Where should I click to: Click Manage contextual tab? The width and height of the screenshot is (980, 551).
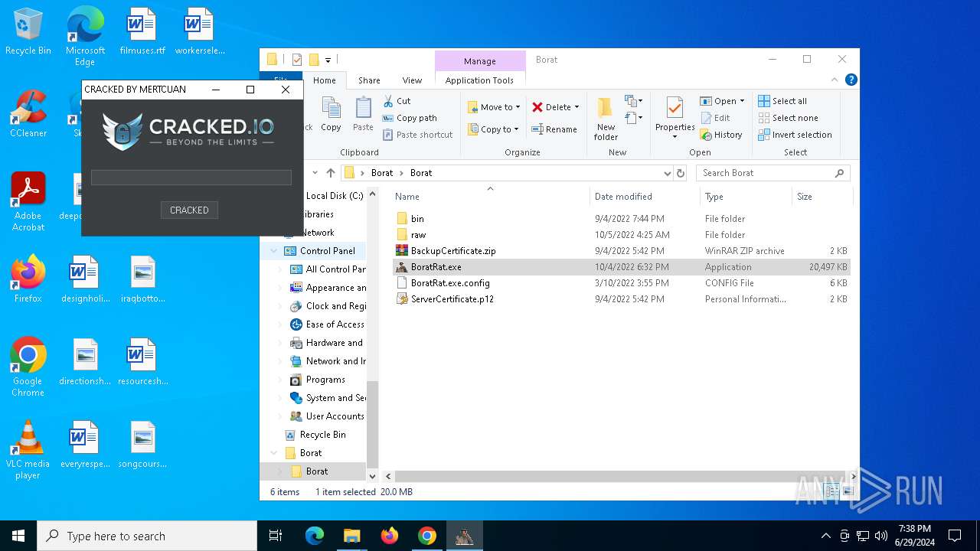click(x=480, y=61)
